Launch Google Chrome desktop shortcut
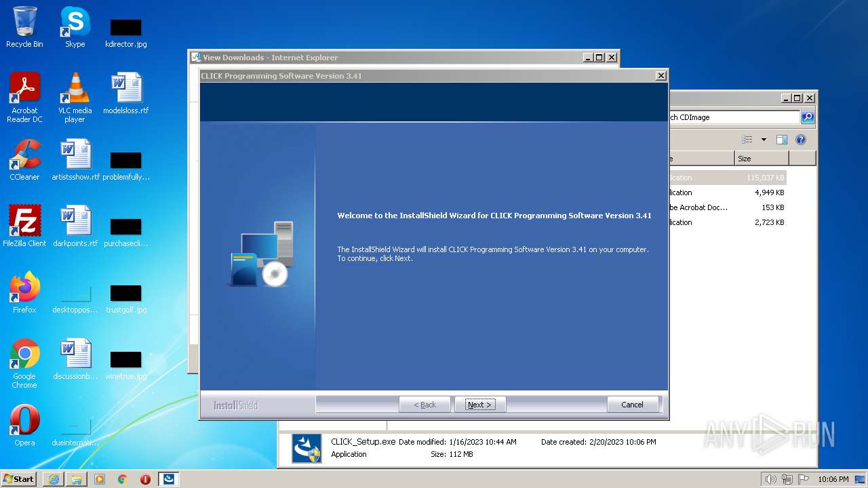Image resolution: width=868 pixels, height=488 pixels. pos(24,363)
